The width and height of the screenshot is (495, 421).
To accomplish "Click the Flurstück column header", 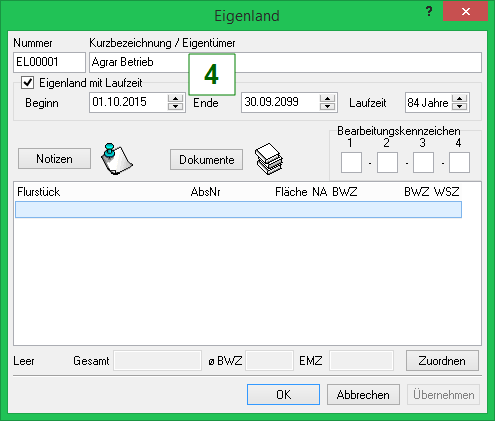I will coord(39,192).
